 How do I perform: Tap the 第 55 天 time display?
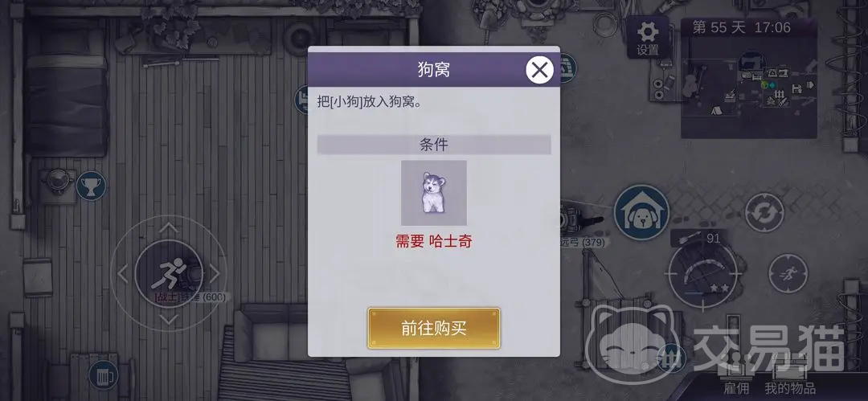741,27
